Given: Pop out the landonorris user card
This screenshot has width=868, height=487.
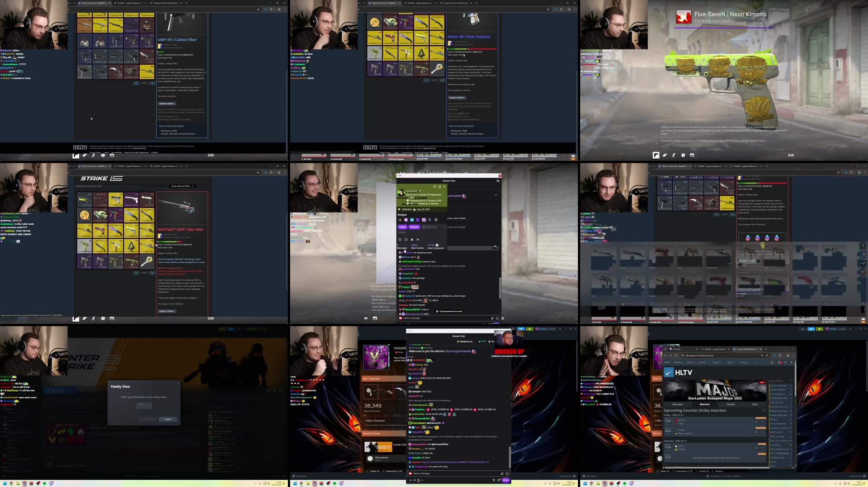Looking at the screenshot, I should [440, 187].
